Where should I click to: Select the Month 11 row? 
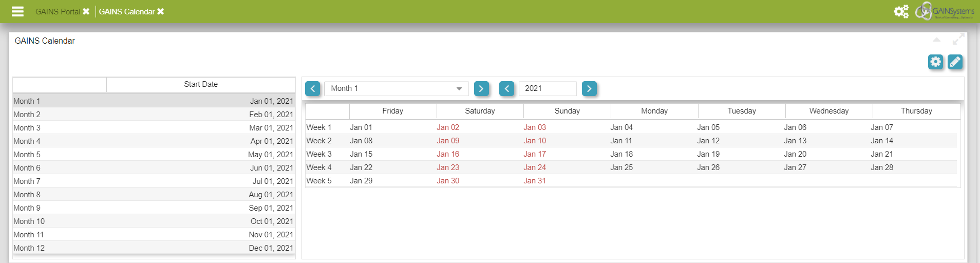click(154, 235)
